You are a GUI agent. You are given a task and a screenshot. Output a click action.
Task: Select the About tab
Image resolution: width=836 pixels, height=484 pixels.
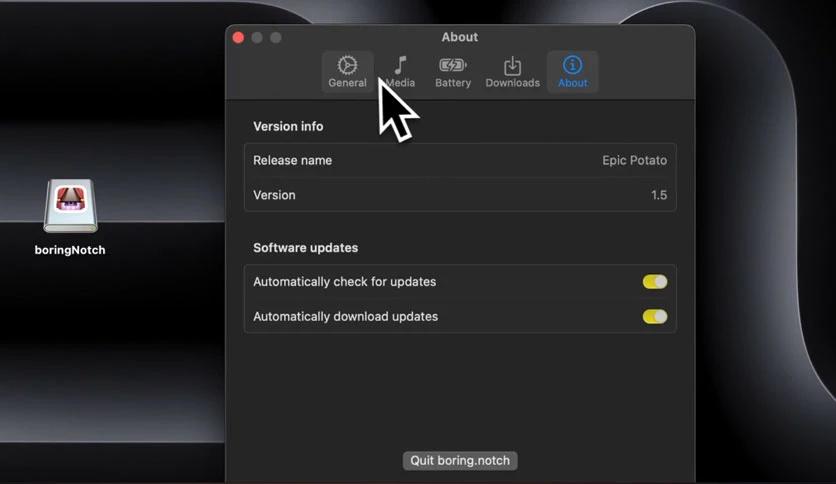pyautogui.click(x=573, y=72)
